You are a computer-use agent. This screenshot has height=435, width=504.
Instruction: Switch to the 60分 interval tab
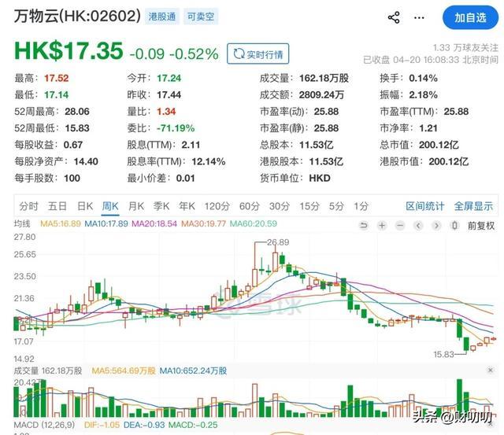click(249, 206)
